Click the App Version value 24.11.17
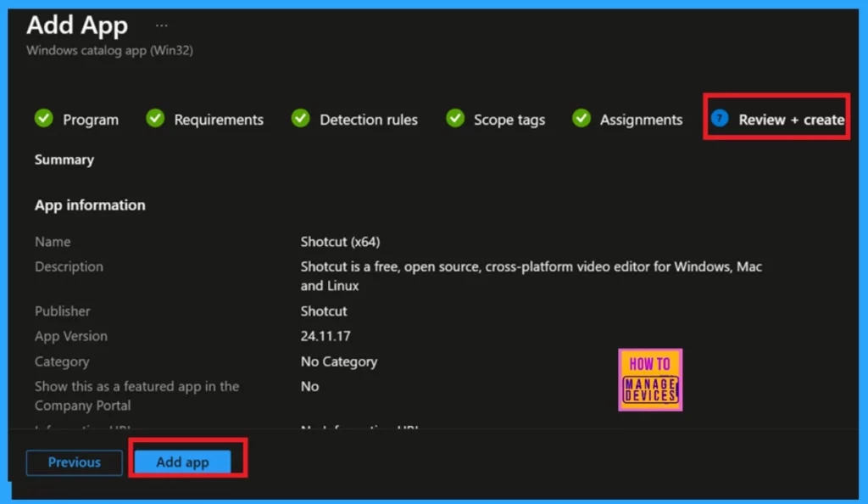This screenshot has width=868, height=504. point(325,336)
